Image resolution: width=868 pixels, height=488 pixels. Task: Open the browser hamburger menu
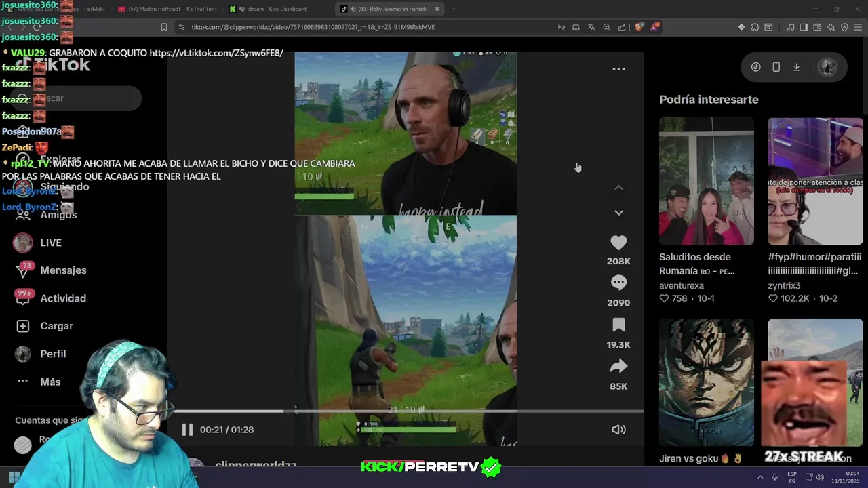(858, 27)
